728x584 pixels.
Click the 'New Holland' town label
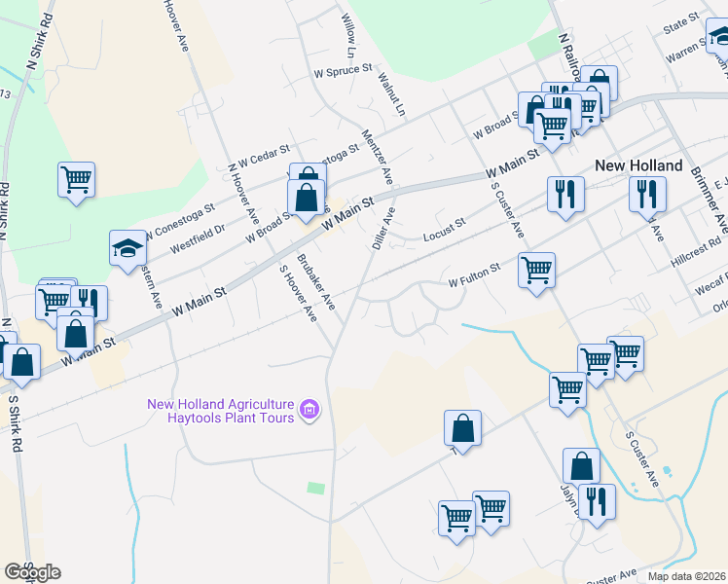[638, 165]
